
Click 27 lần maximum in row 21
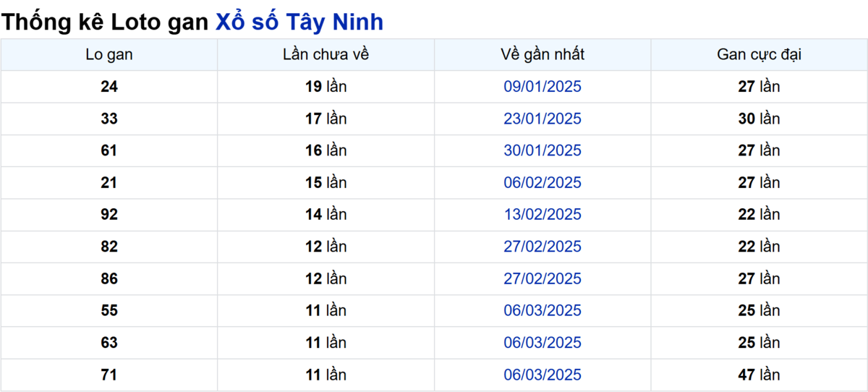pyautogui.click(x=759, y=183)
